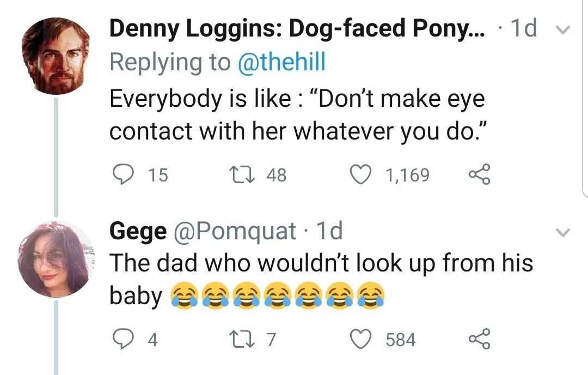Retweet the Denny Loggins tweet
The width and height of the screenshot is (588, 375).
point(240,175)
